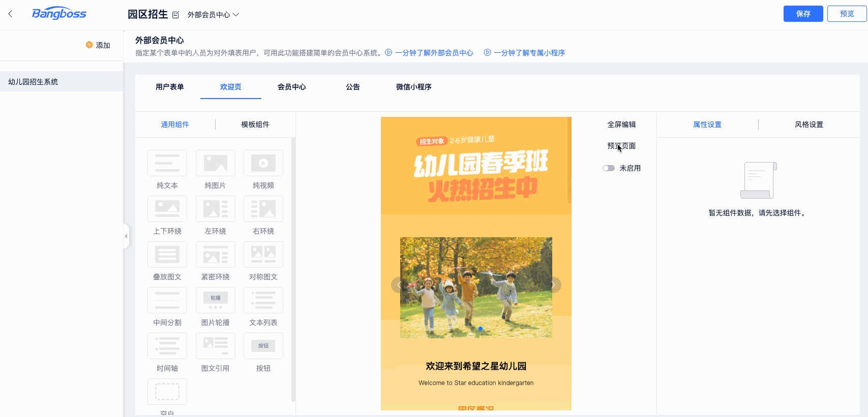Viewport: 868px width, 417px height.
Task: Go to next carousel image arrow
Action: (x=553, y=285)
